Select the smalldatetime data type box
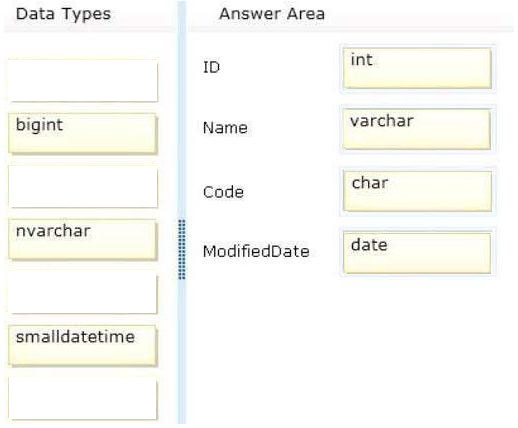Screen dimensions: 518x428 tap(82, 346)
